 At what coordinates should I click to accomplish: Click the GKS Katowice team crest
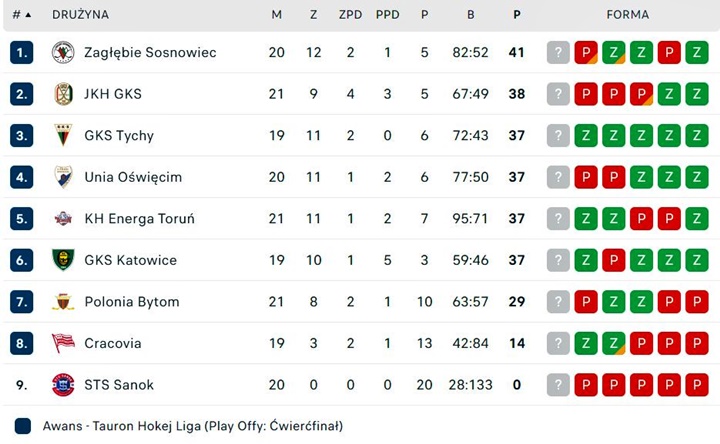click(x=63, y=260)
